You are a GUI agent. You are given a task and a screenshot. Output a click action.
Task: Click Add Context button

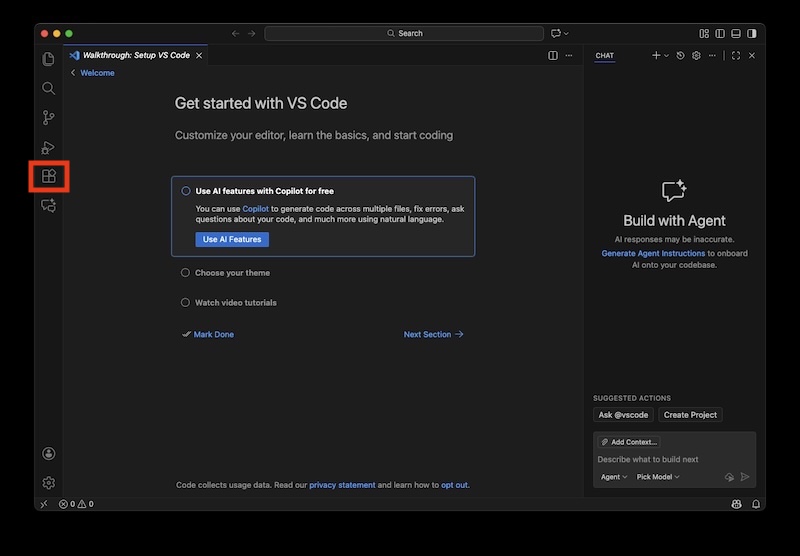click(x=629, y=442)
